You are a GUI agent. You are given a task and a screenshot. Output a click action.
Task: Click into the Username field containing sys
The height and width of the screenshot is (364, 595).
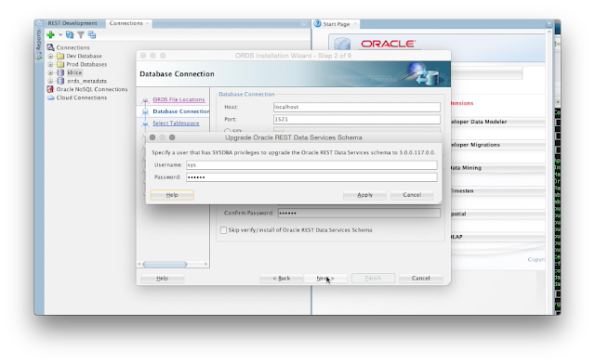(x=311, y=165)
